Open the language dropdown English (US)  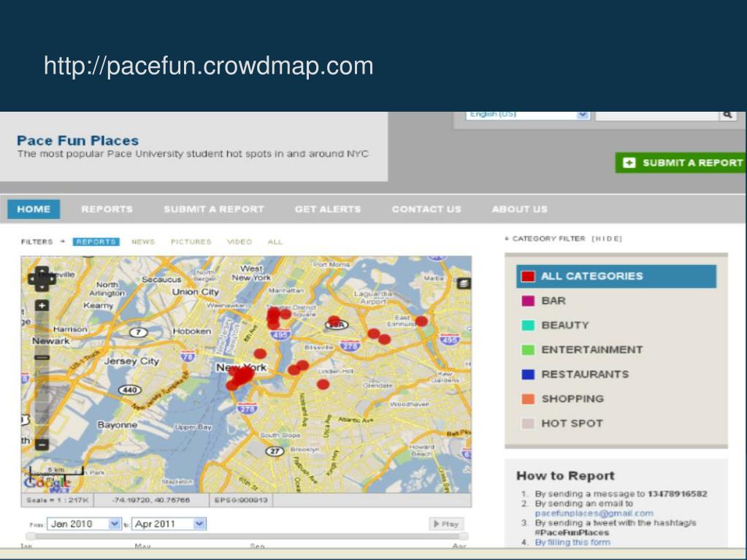click(x=527, y=115)
